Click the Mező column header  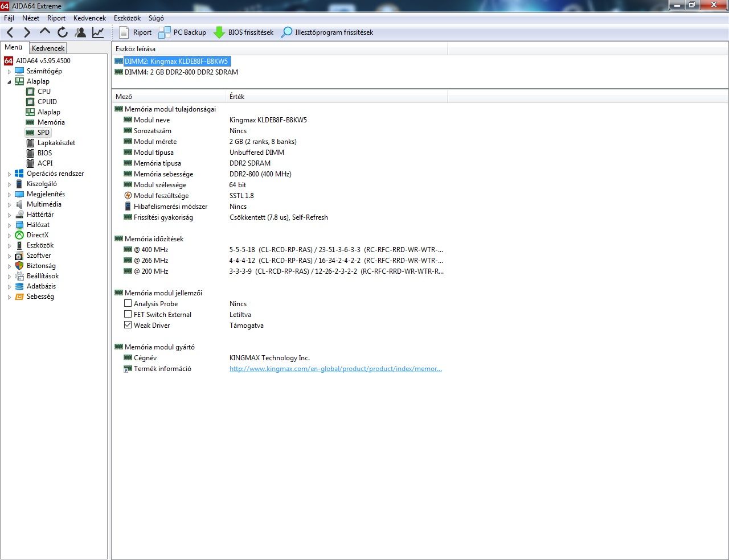point(169,97)
